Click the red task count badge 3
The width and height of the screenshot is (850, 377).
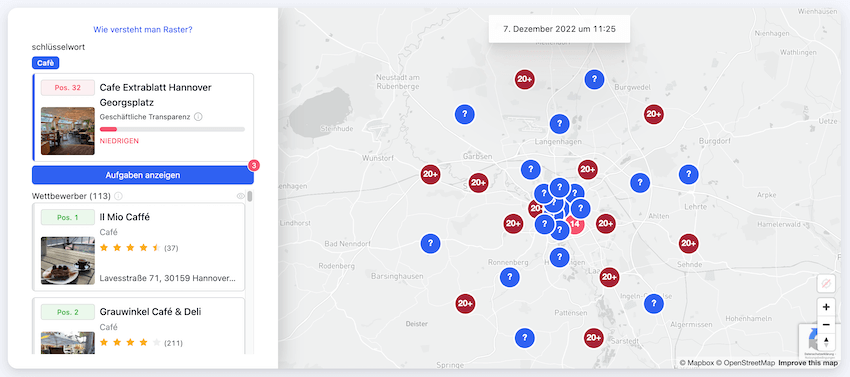[254, 165]
